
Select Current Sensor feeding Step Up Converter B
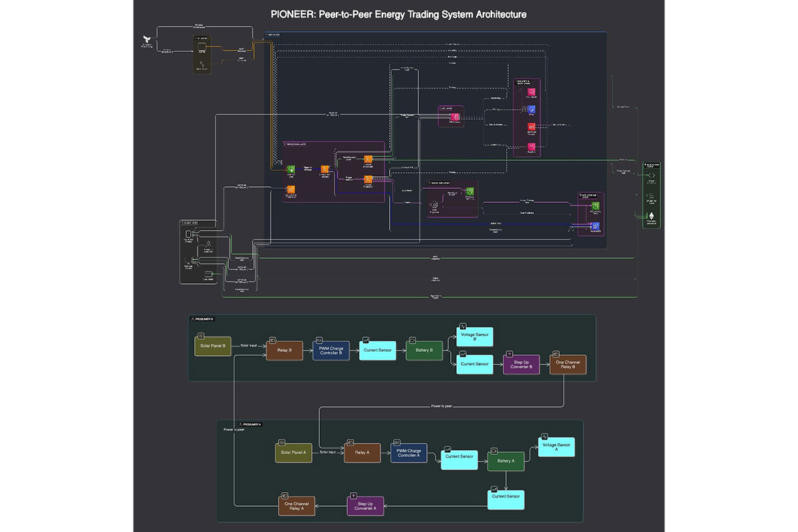(x=475, y=364)
